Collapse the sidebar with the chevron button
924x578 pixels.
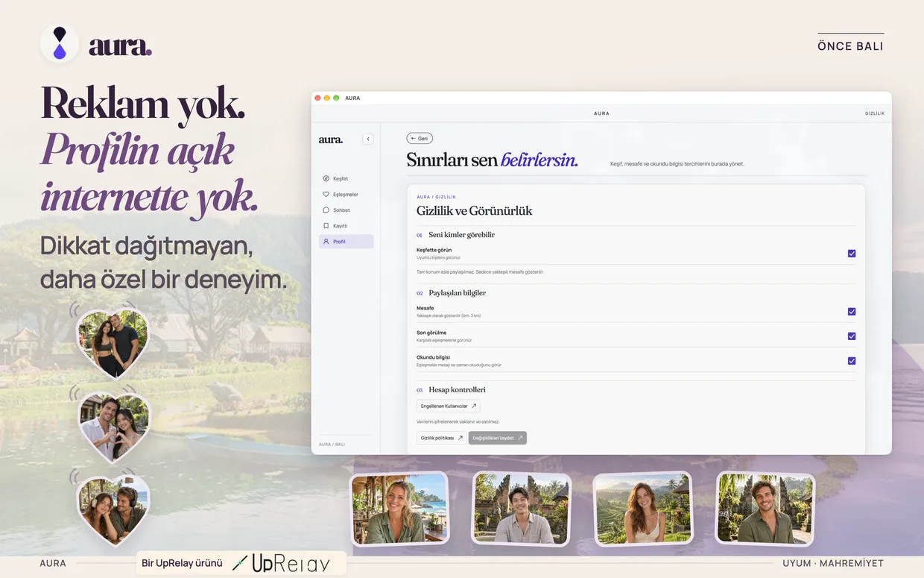(x=368, y=139)
